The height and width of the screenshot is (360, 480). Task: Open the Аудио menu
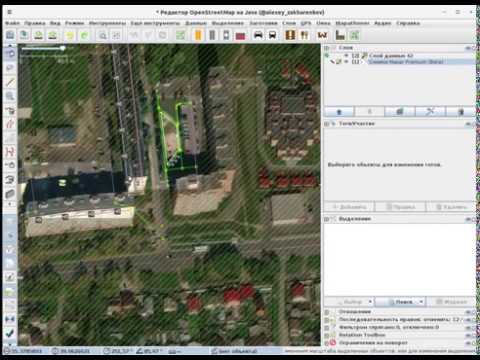coord(383,23)
